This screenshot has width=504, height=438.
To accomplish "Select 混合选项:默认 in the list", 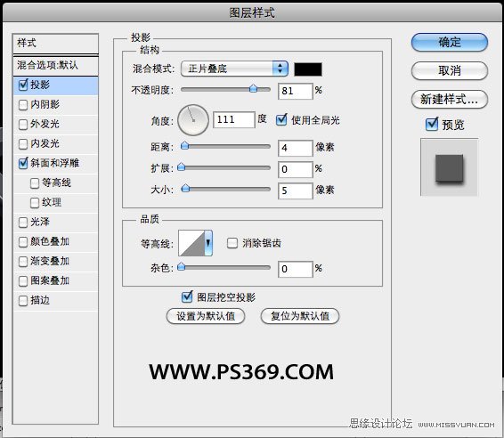I will (x=55, y=66).
